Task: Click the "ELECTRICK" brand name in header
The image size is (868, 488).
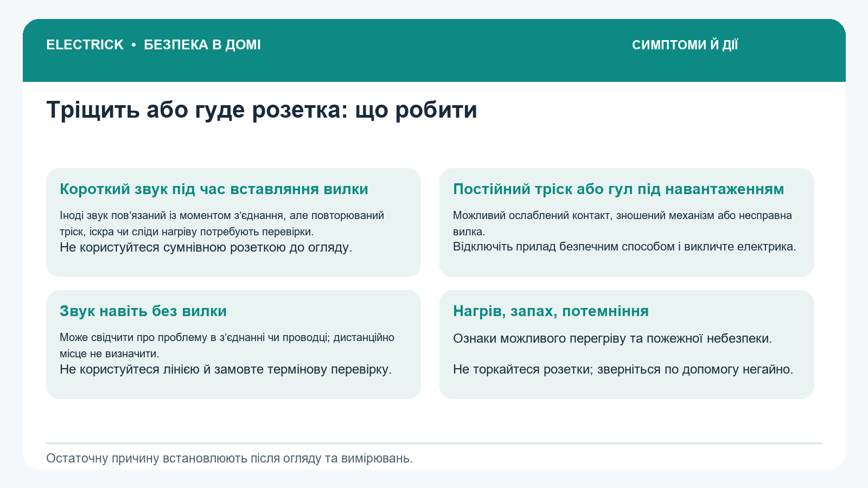Action: click(x=85, y=45)
